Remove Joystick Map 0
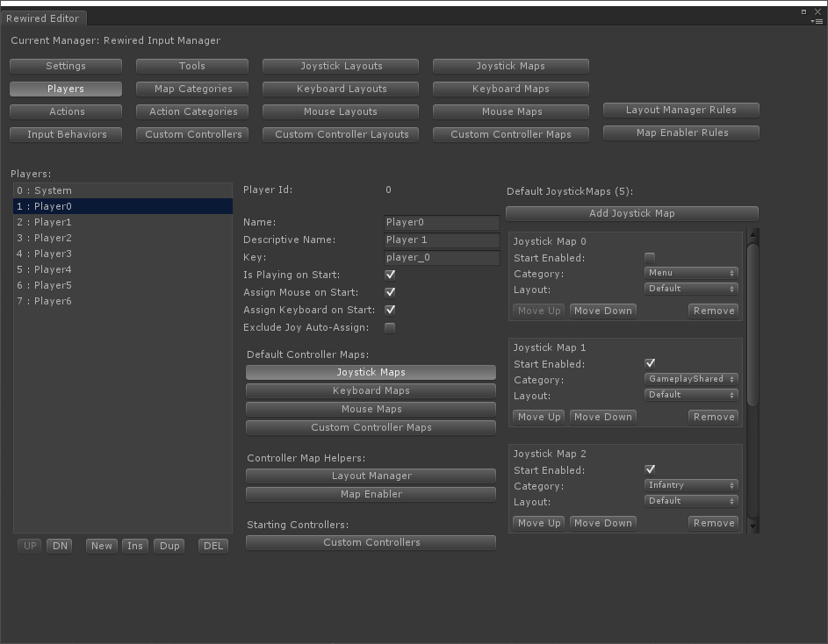Screen dimensions: 828x644 point(714,311)
